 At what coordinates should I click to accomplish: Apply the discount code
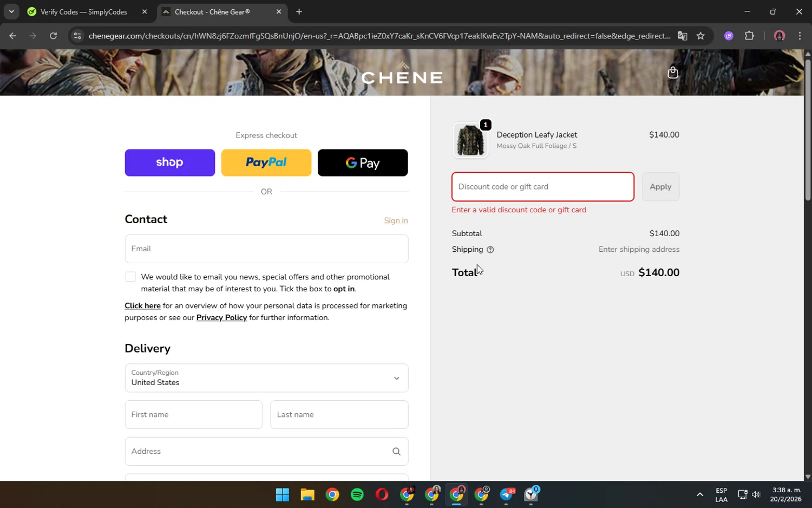(660, 187)
